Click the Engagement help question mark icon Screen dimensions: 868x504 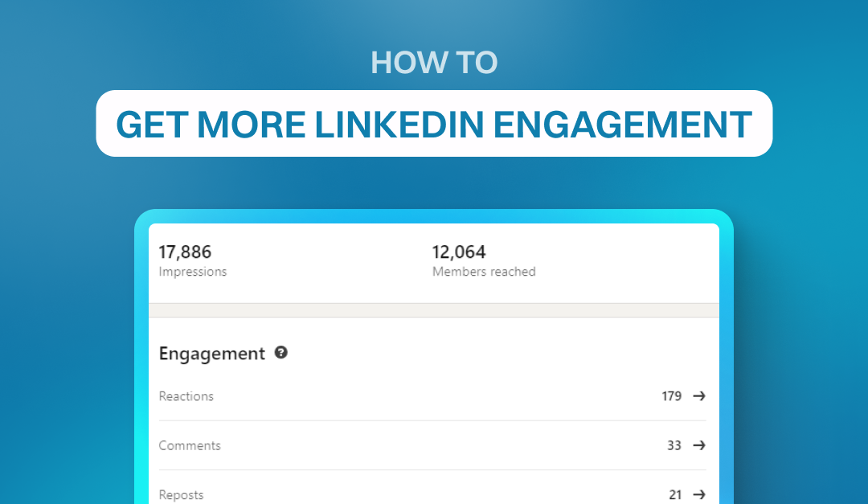(281, 352)
